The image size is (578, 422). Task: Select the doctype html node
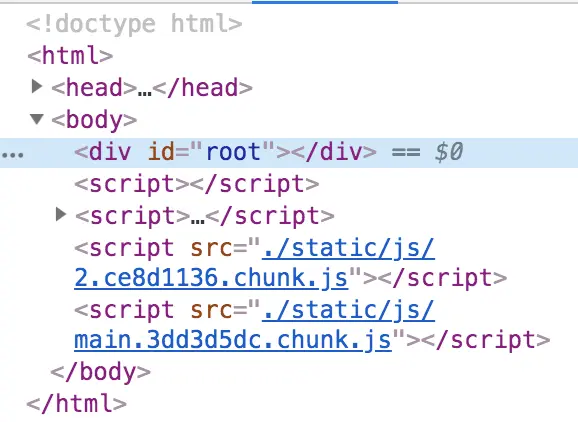[x=135, y=24]
